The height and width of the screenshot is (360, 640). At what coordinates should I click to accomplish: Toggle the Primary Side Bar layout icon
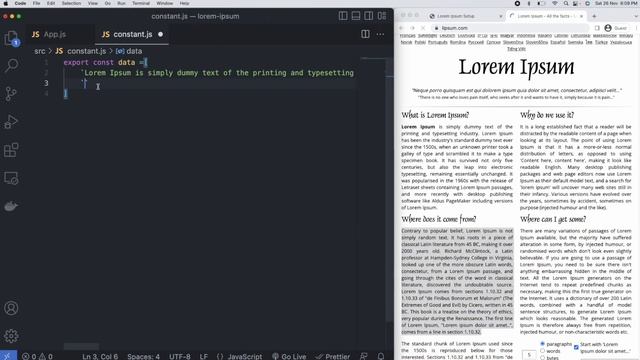[x=343, y=16]
